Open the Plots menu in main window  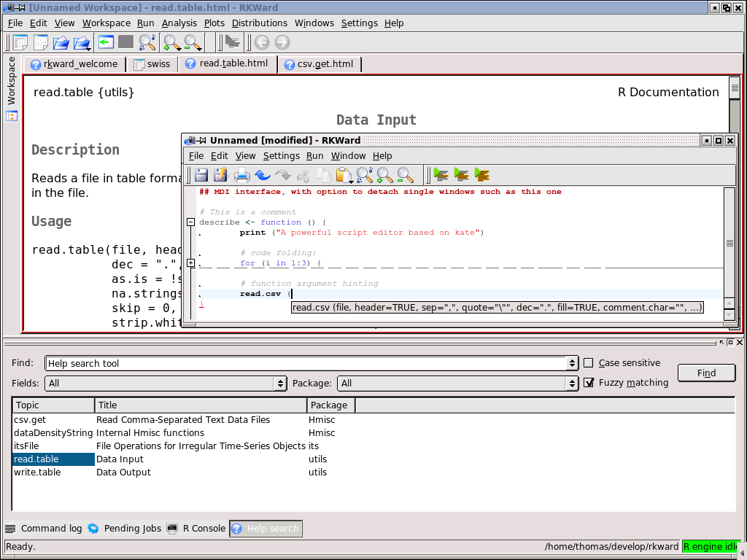(x=214, y=23)
